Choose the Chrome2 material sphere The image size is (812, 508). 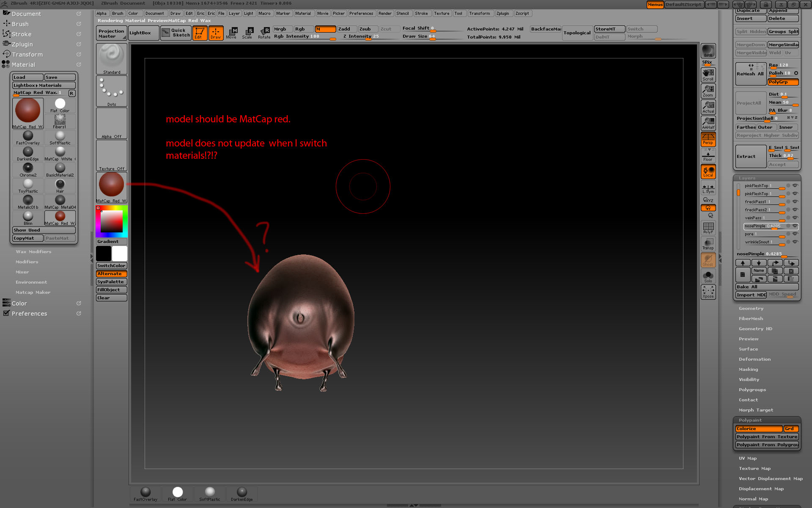pos(28,170)
